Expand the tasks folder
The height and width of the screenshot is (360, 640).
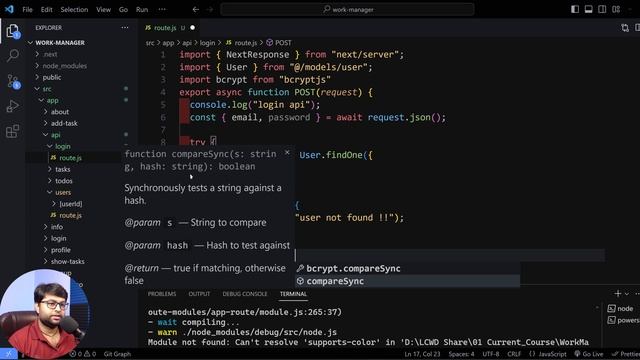[x=62, y=169]
